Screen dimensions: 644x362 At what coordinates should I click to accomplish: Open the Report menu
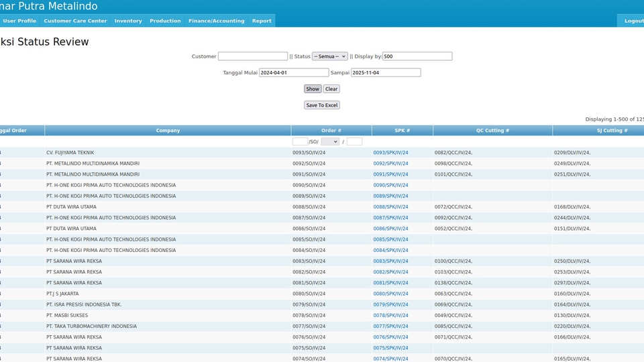point(262,21)
